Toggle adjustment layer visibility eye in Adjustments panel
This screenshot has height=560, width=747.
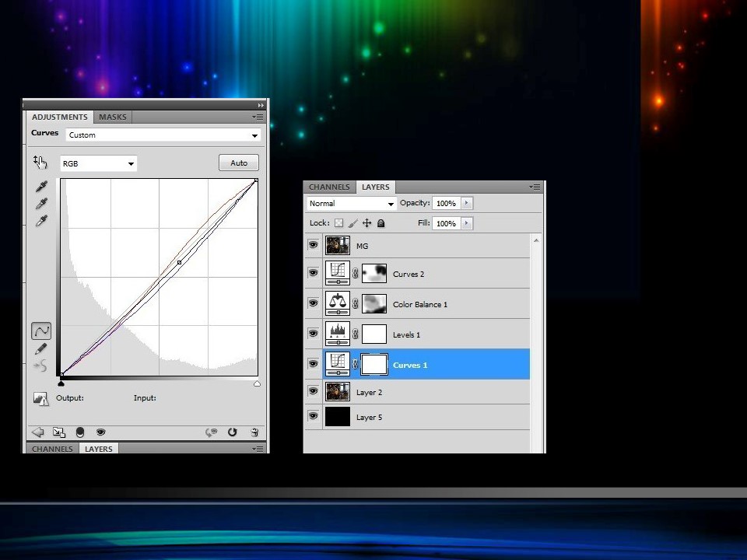point(100,432)
